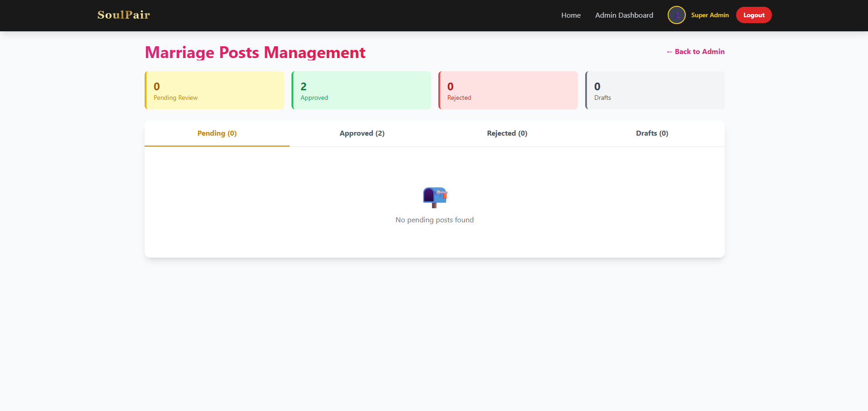Select the Pending (0) tab
868x411 pixels.
pos(217,133)
